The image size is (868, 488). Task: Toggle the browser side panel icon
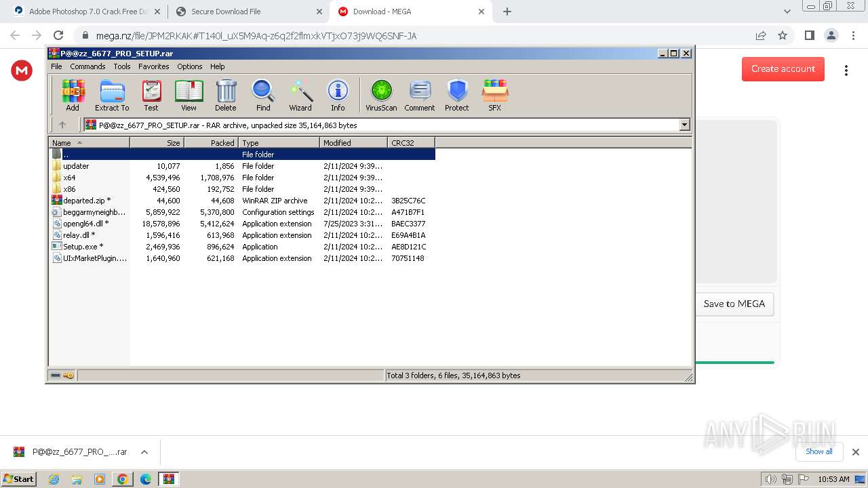coord(809,35)
